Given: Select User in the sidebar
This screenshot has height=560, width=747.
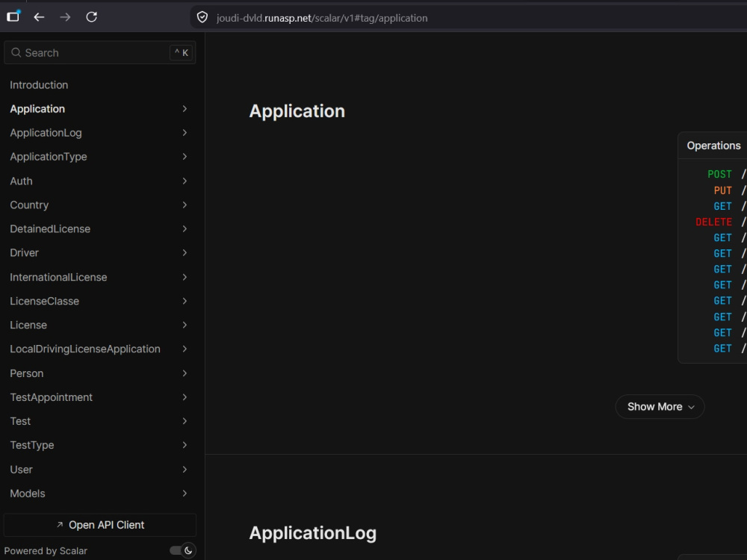Looking at the screenshot, I should click(x=22, y=470).
